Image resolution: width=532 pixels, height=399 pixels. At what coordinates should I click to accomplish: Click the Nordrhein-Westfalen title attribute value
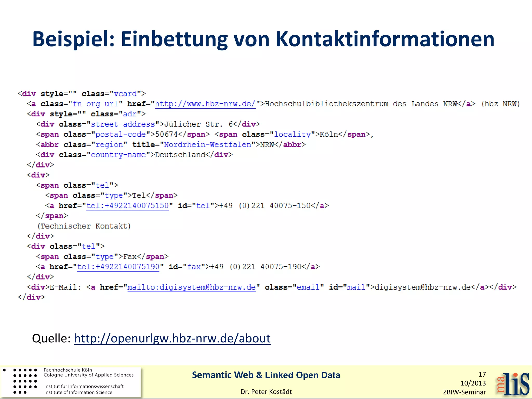pyautogui.click(x=207, y=145)
